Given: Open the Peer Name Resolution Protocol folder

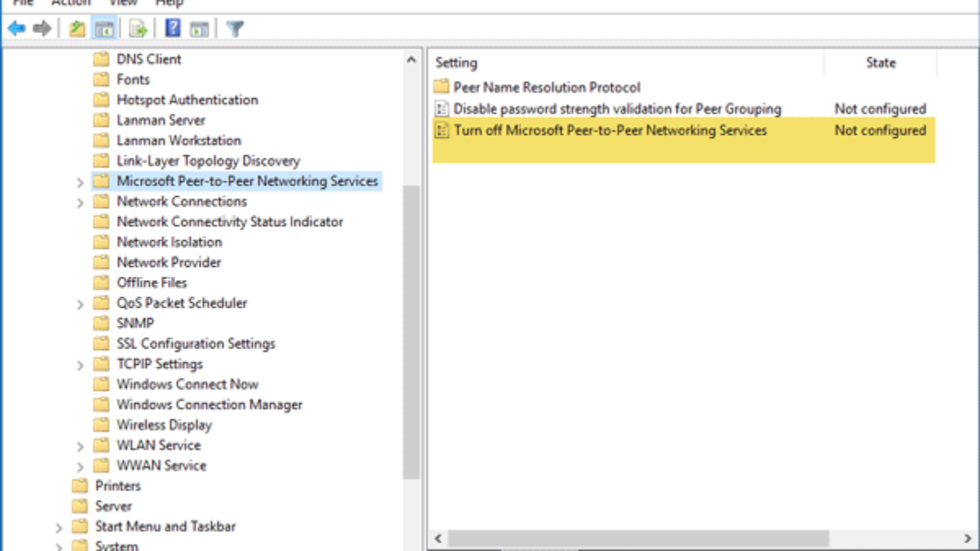Looking at the screenshot, I should click(x=546, y=87).
